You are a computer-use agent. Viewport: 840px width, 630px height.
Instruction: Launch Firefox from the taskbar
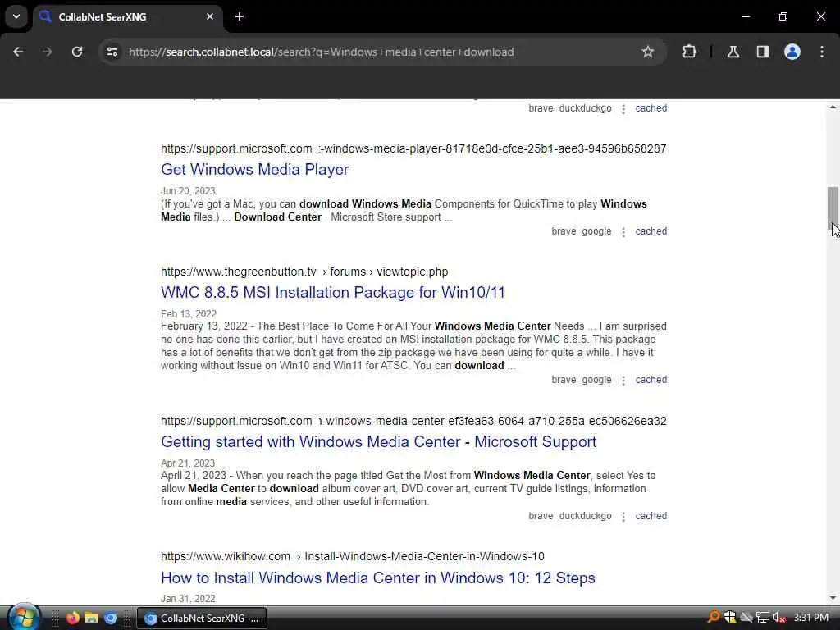(x=73, y=619)
